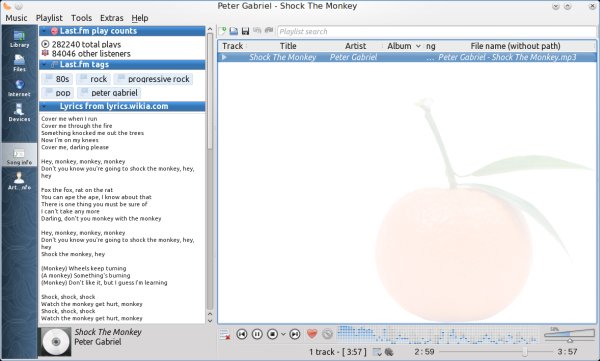Open the Library sidebar tab
The width and height of the screenshot is (600, 361).
(20, 39)
